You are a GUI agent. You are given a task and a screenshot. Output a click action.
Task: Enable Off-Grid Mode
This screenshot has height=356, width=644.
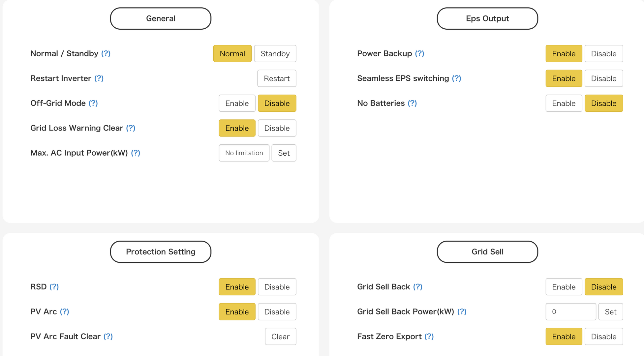pos(237,104)
